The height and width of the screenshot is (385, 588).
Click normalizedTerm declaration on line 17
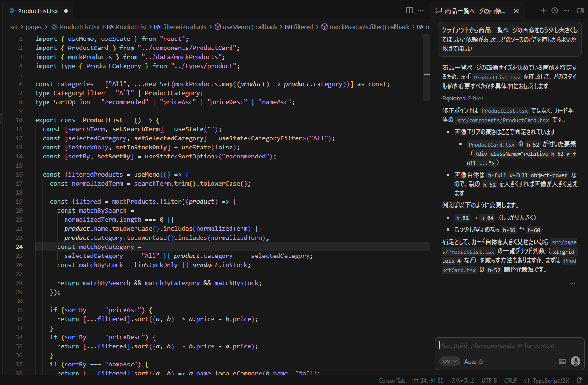[97, 184]
